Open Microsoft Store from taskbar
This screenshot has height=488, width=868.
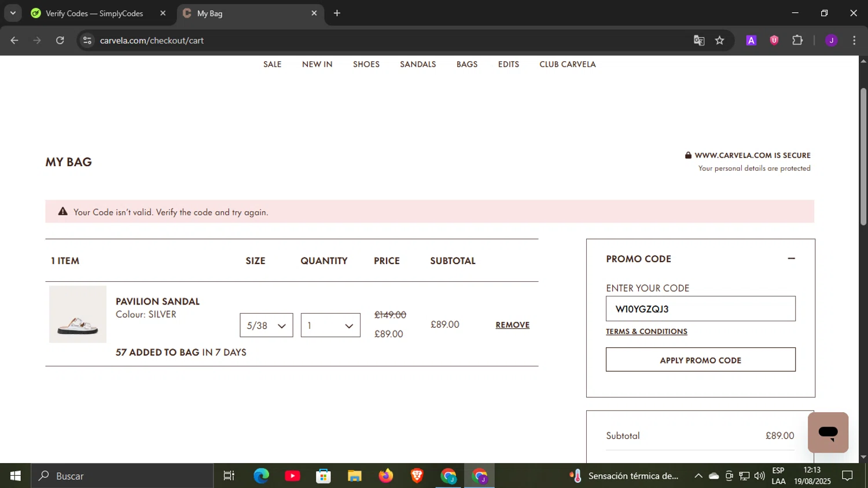pyautogui.click(x=323, y=476)
